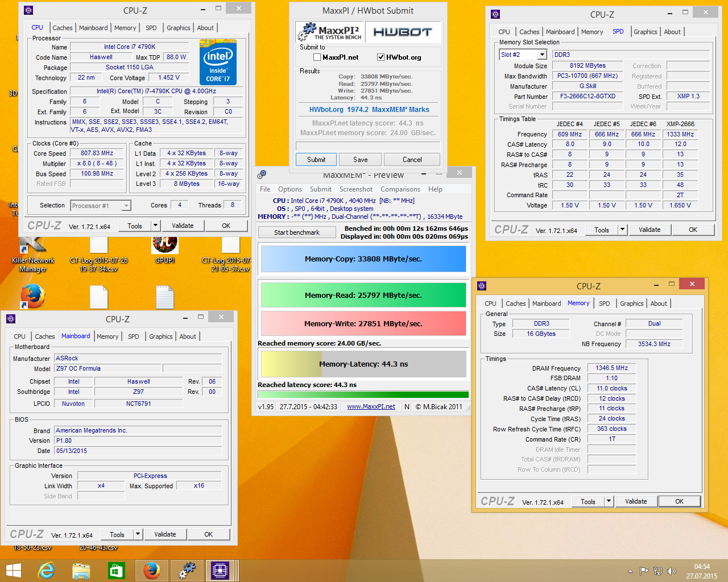
Task: Show hidden system tray icons
Action: (x=630, y=571)
